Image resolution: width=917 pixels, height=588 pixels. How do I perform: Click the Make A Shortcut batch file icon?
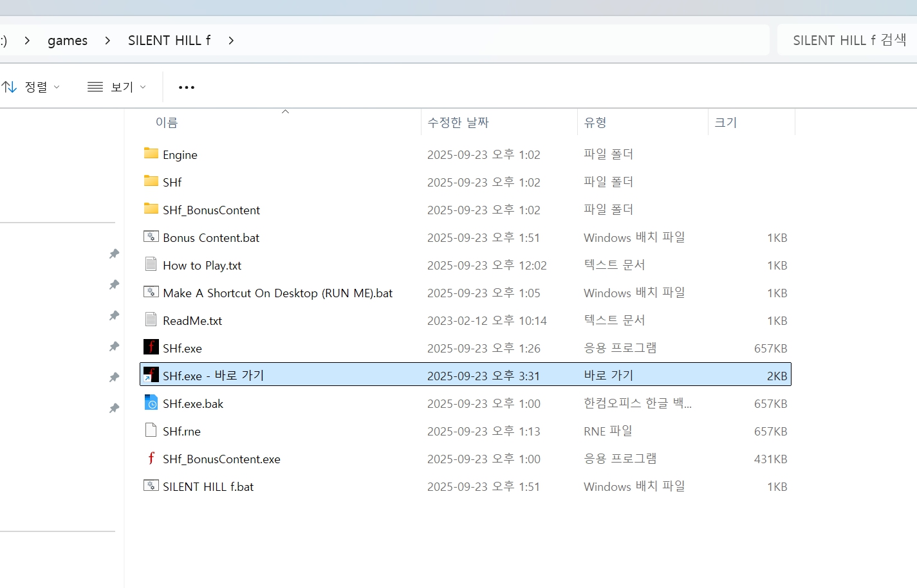(151, 292)
